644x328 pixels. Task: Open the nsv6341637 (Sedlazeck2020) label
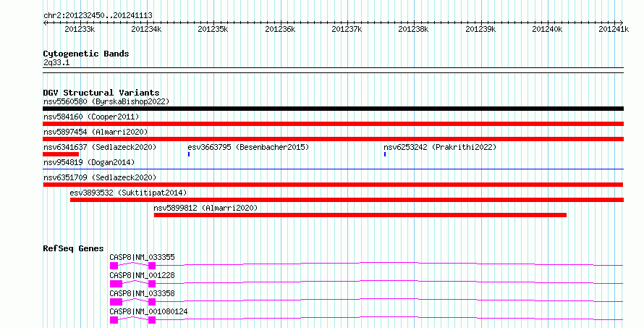point(100,147)
